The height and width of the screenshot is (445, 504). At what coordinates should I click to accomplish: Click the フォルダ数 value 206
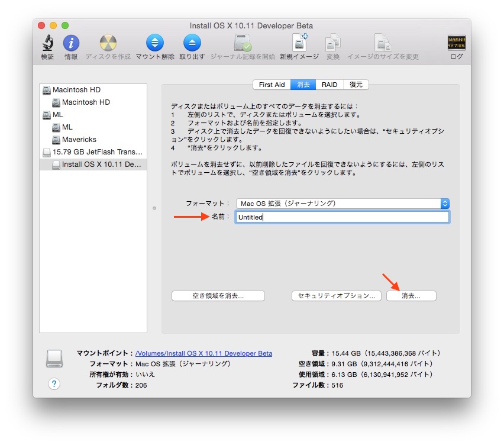pyautogui.click(x=141, y=385)
